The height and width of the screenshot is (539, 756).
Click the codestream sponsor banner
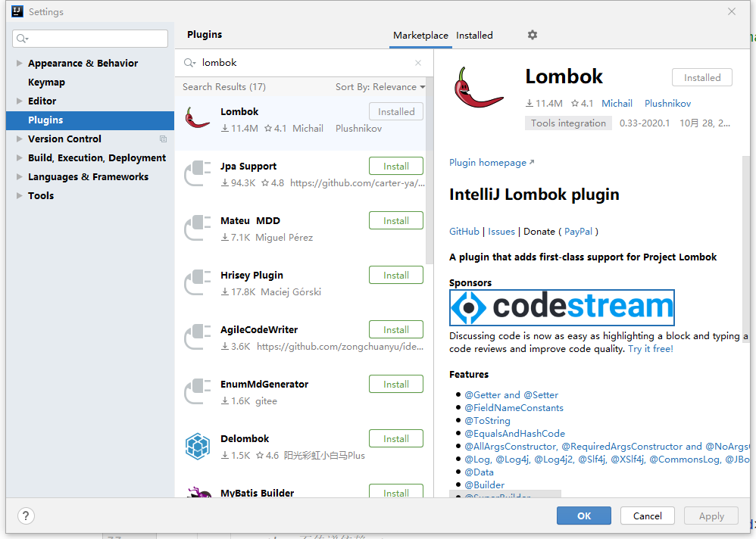[561, 307]
